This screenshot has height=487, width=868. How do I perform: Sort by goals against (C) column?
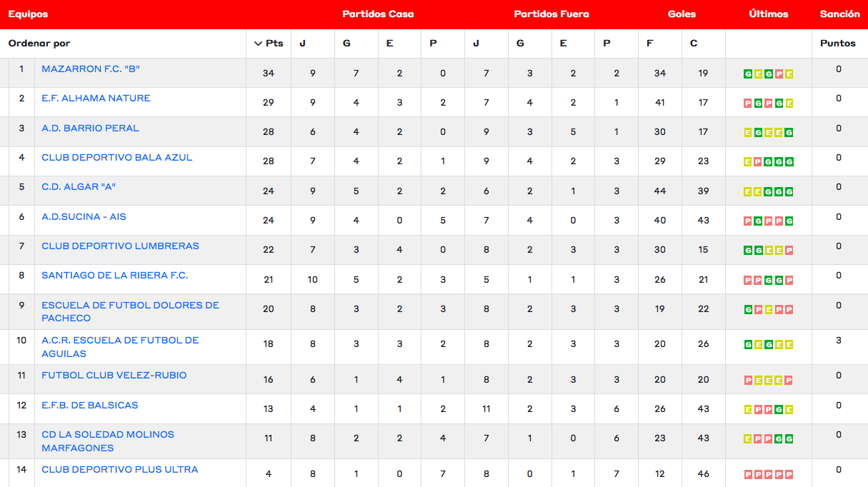[x=694, y=44]
